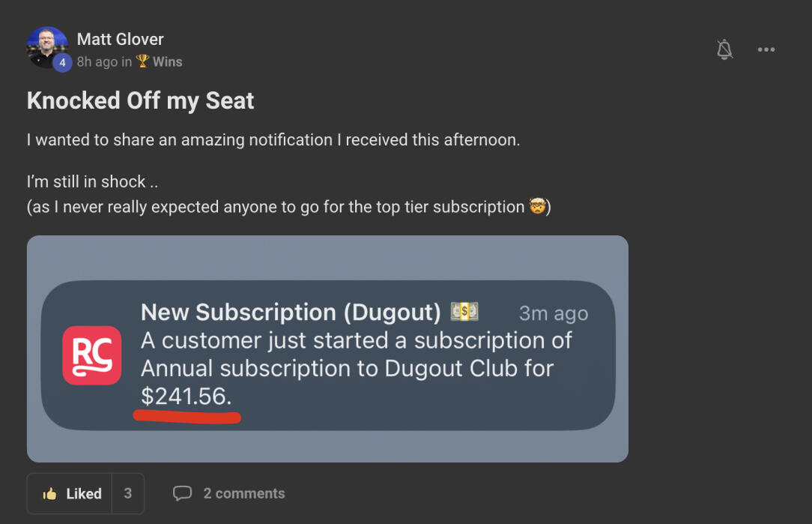Click the Matt Glover author name
The image size is (812, 524).
click(120, 39)
